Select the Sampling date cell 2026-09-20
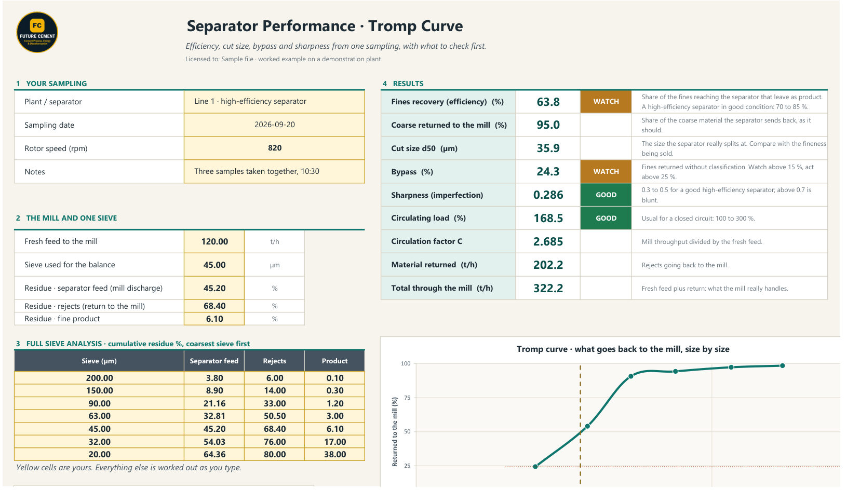Viewport: 860px width, 504px height. pos(274,125)
